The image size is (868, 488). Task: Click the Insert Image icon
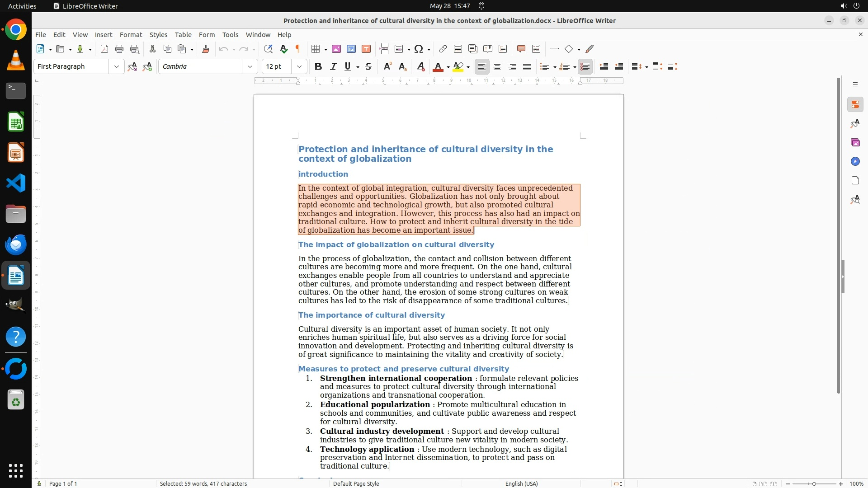point(336,49)
